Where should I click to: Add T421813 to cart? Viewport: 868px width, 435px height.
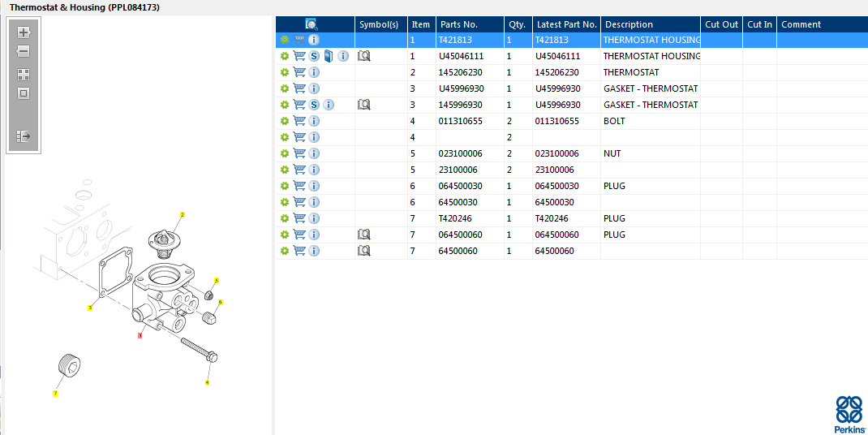pos(299,40)
